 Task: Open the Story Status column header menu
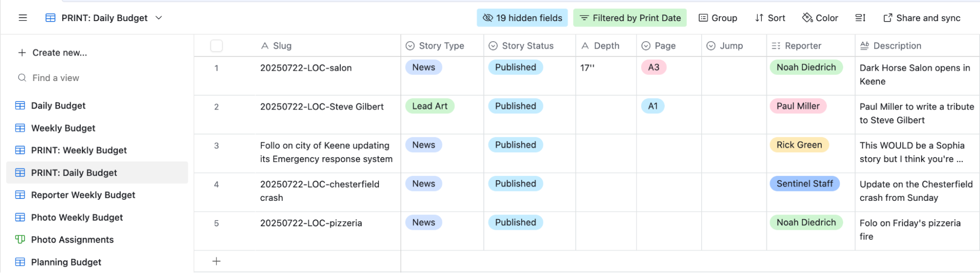pos(529,46)
